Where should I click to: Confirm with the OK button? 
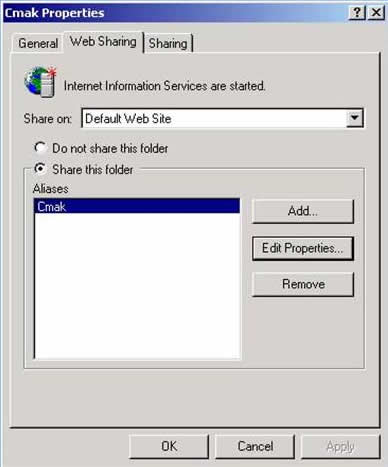click(169, 447)
